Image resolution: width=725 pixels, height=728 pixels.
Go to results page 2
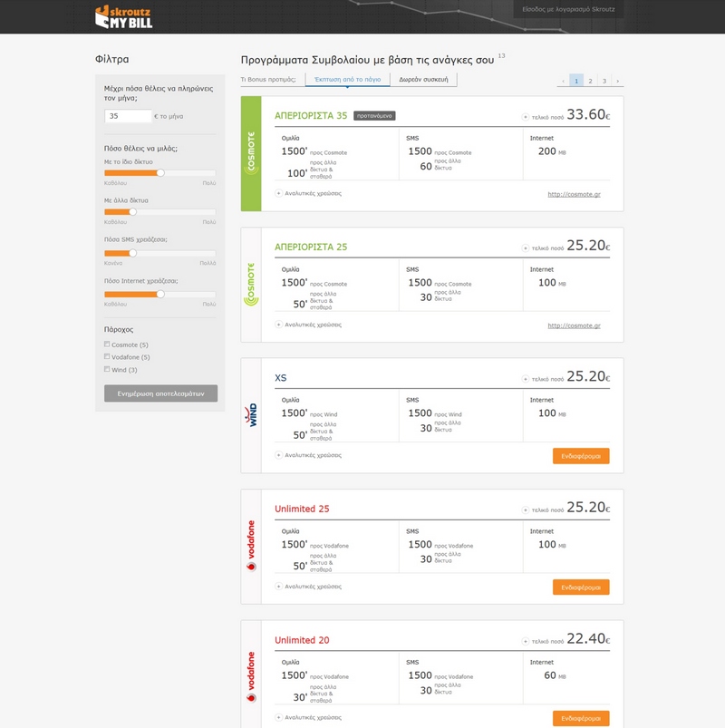[x=590, y=81]
